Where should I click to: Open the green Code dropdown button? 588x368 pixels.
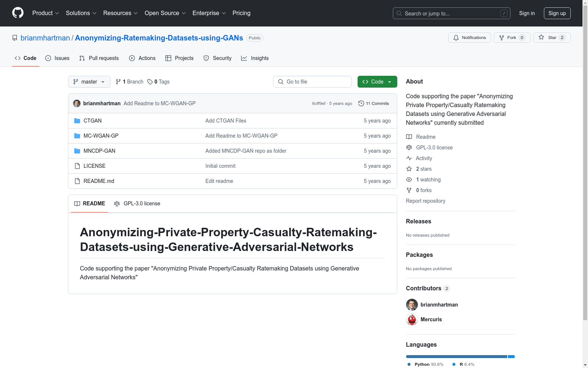pyautogui.click(x=377, y=82)
